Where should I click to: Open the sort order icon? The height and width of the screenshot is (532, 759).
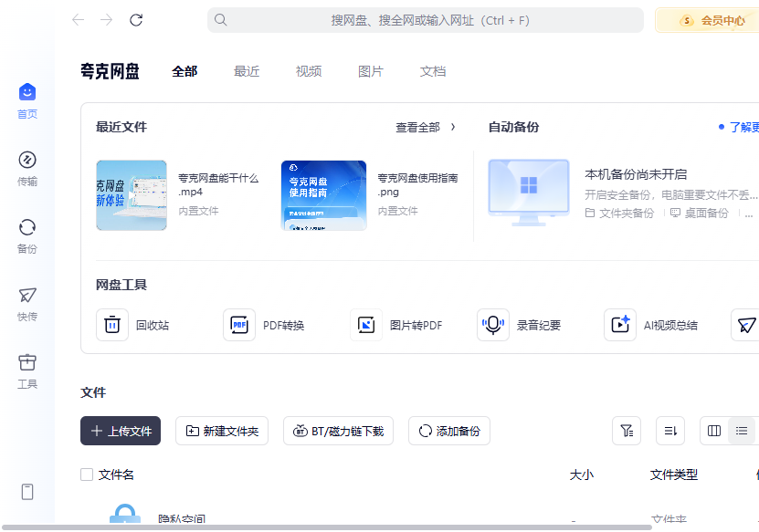pos(670,431)
